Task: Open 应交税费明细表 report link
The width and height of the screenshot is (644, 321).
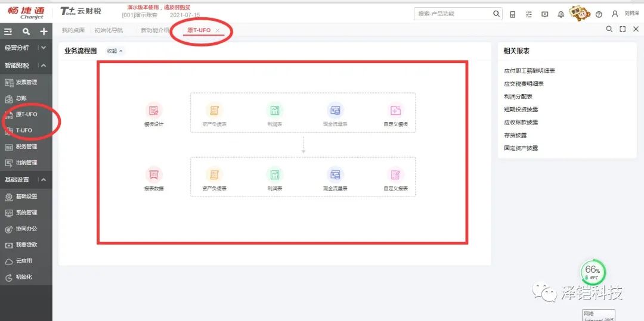Action: pyautogui.click(x=524, y=83)
